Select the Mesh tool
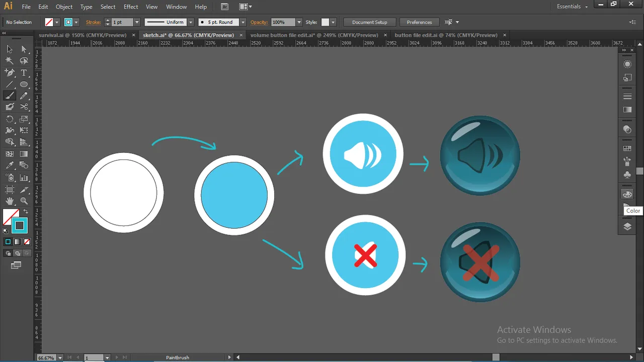Viewport: 644px width, 362px height. [10, 154]
